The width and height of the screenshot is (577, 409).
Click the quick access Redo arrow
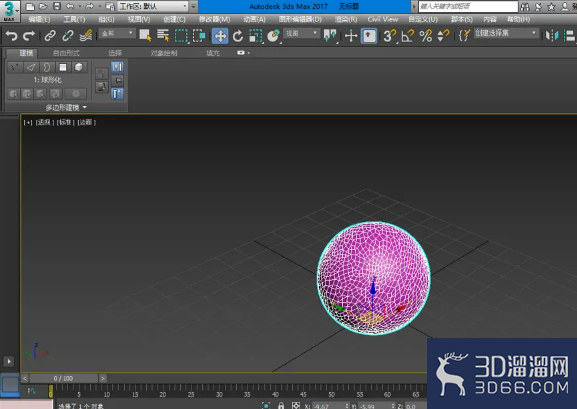pyautogui.click(x=89, y=6)
